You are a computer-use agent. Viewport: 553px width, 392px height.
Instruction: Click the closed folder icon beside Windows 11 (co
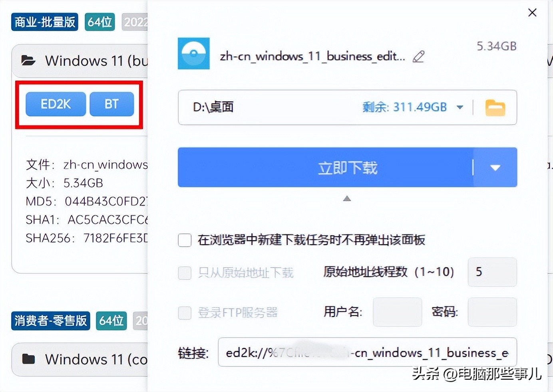[x=28, y=359]
